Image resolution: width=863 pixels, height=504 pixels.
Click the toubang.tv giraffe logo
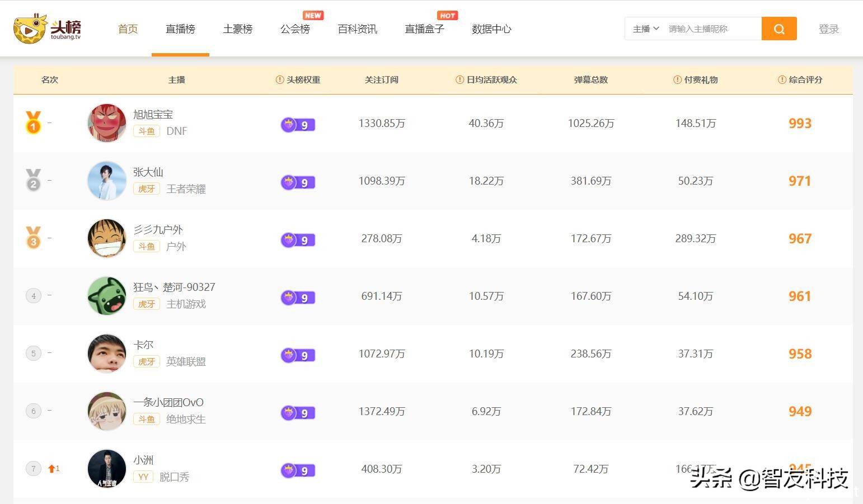point(48,29)
